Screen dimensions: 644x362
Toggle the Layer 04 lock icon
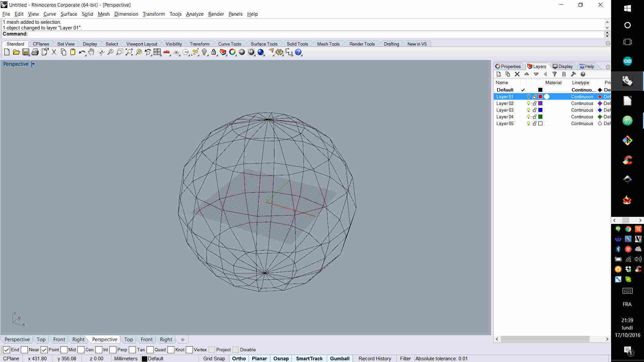click(535, 117)
